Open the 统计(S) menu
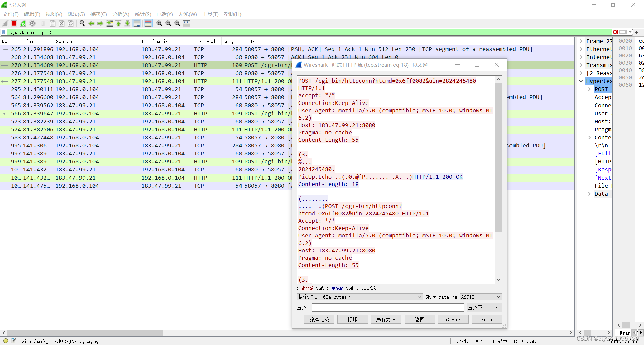Image resolution: width=644 pixels, height=345 pixels. tap(143, 14)
